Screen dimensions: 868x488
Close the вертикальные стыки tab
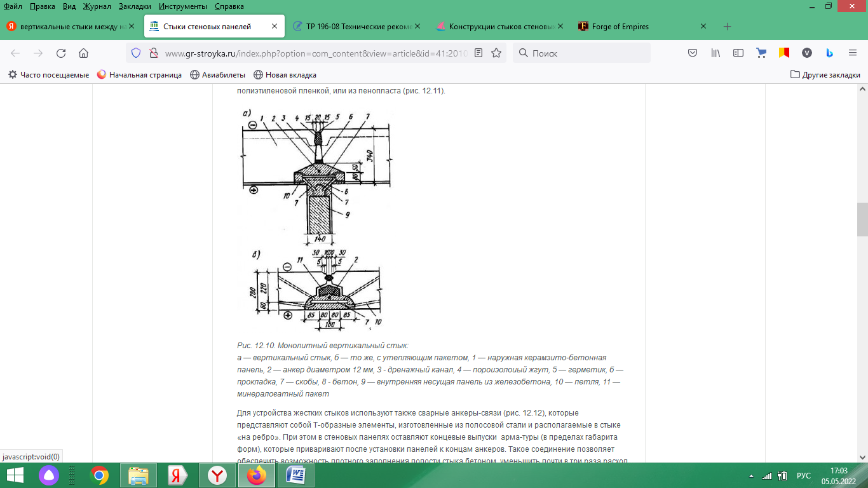tap(132, 27)
